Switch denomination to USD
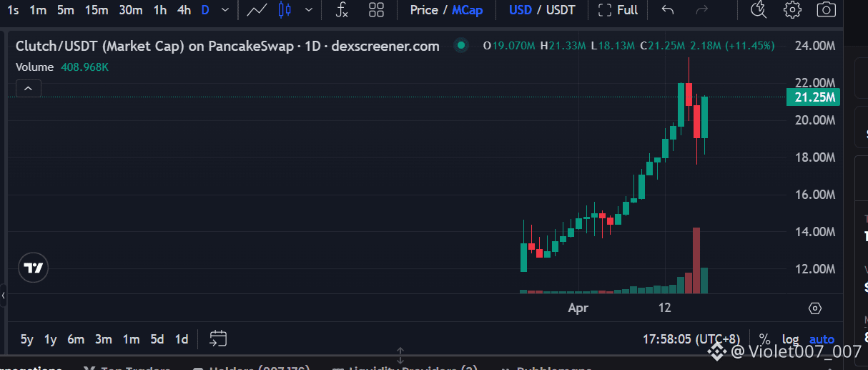Viewport: 868px width, 370px height. 521,10
